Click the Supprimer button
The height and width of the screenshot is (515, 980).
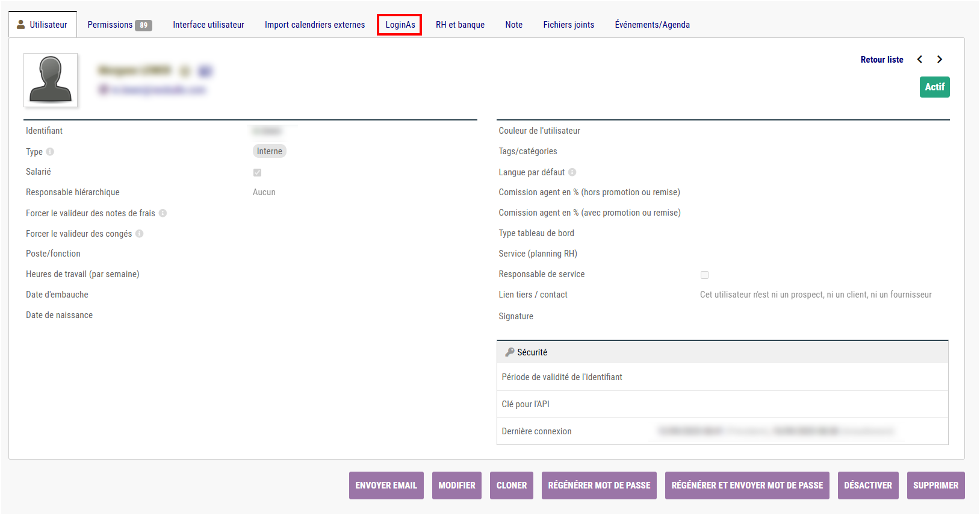pyautogui.click(x=935, y=485)
